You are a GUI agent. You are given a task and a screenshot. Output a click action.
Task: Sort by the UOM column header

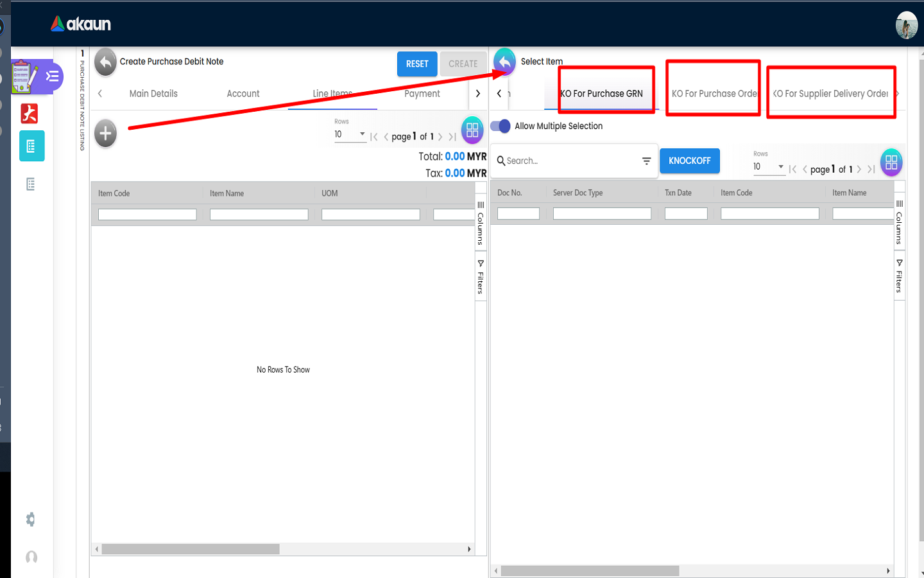(x=330, y=193)
